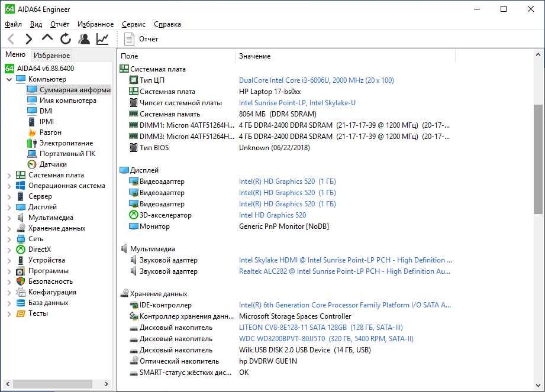Click the Поле column header

click(x=176, y=56)
